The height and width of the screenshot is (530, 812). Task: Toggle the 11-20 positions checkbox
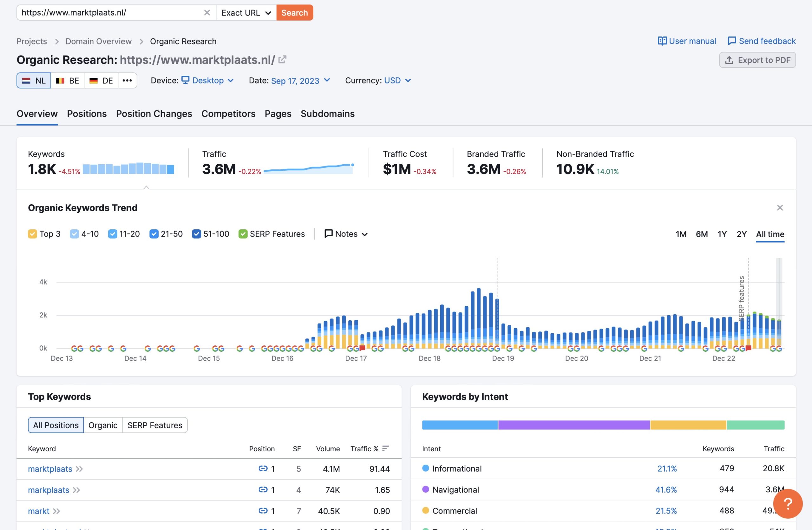point(113,234)
